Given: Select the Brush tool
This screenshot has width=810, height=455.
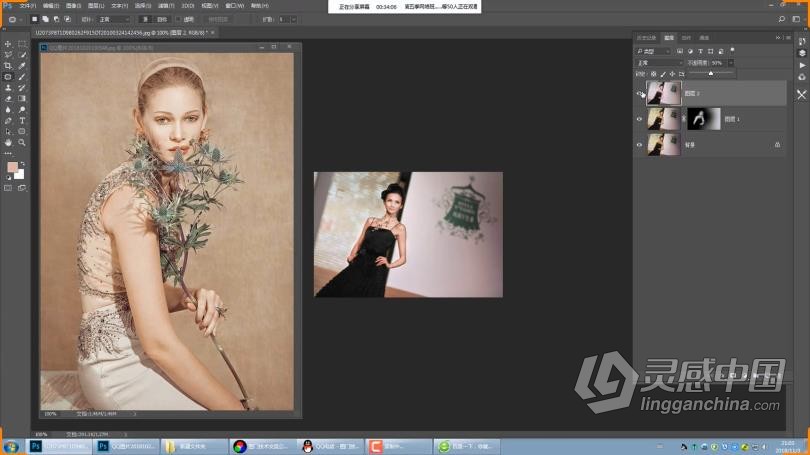Looking at the screenshot, I should pos(22,76).
